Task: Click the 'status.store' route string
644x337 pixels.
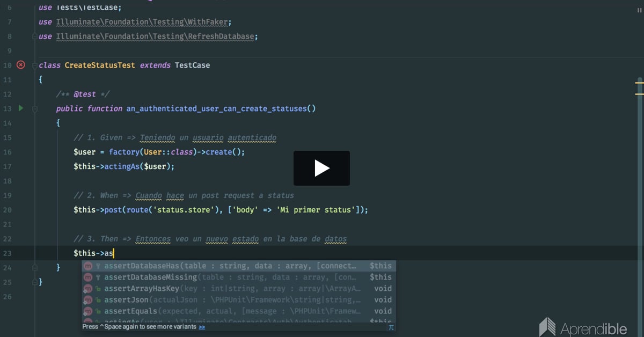Action: [x=183, y=210]
